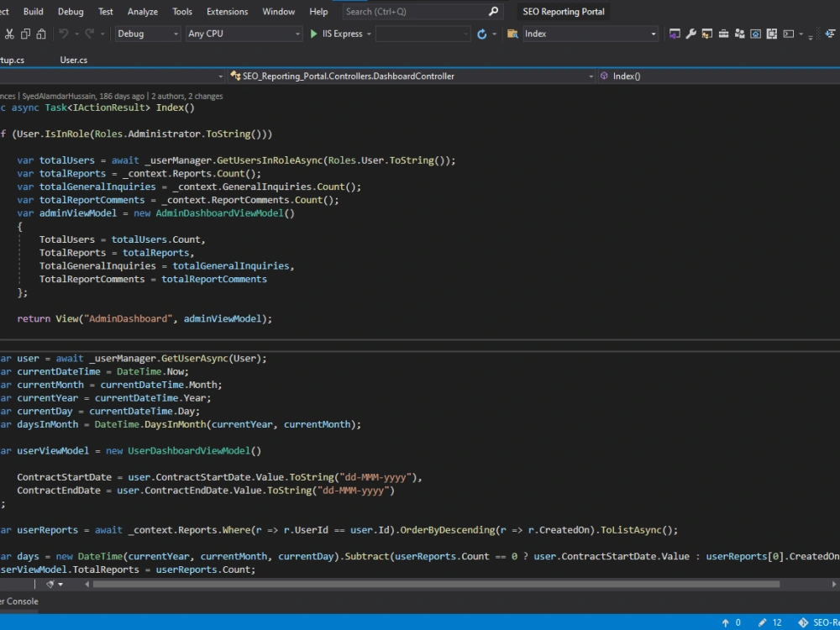Click the IIS Express run button label
The image size is (840, 630).
tap(343, 34)
